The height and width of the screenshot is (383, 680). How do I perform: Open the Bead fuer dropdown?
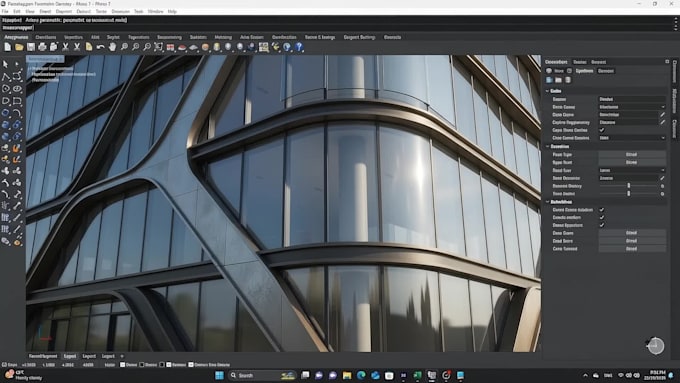[x=632, y=170]
